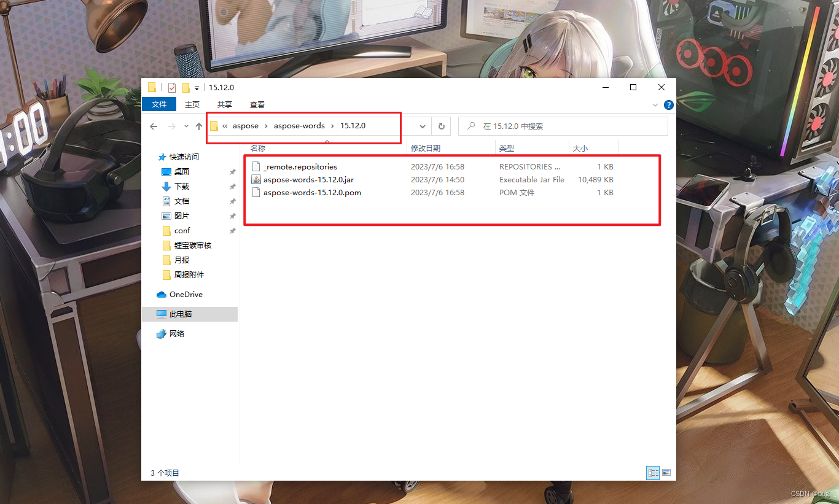Screen dimensions: 839x504
Task: Go up one folder level arrow
Action: (198, 126)
